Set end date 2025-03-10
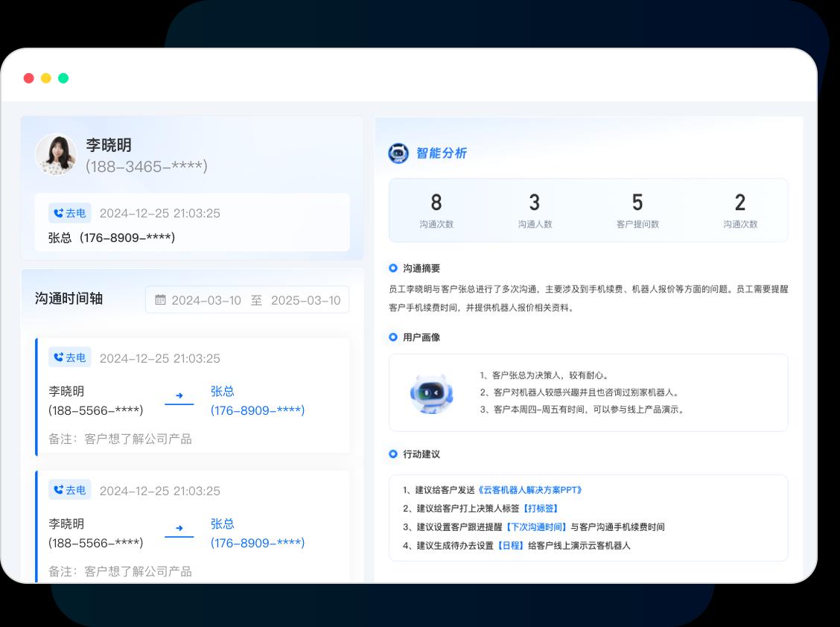This screenshot has width=840, height=627. coord(306,300)
